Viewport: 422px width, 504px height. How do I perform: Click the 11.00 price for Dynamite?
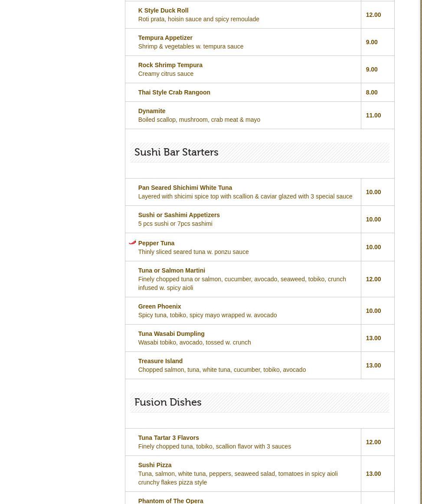pos(373,115)
